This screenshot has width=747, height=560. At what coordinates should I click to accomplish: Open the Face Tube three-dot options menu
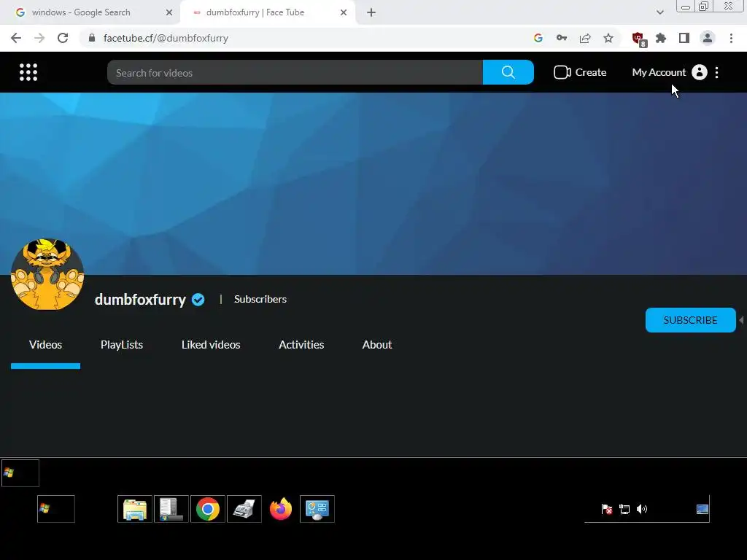(716, 72)
